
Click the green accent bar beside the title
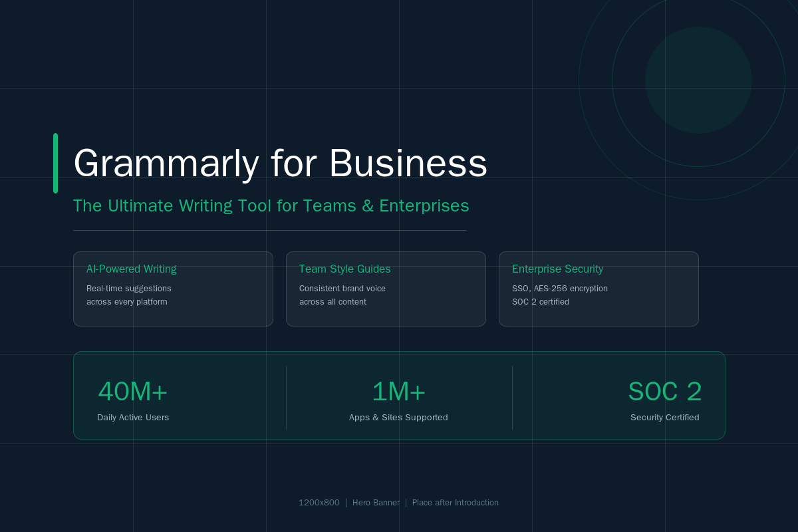[x=56, y=162]
